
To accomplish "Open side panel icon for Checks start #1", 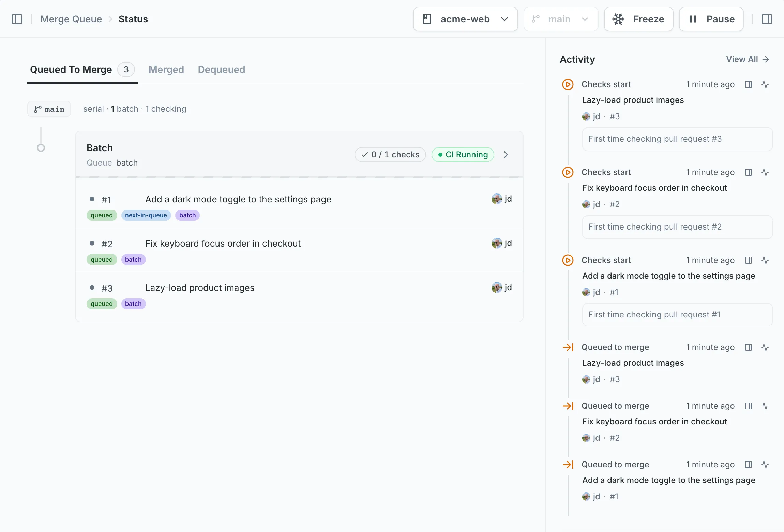I will (x=749, y=260).
